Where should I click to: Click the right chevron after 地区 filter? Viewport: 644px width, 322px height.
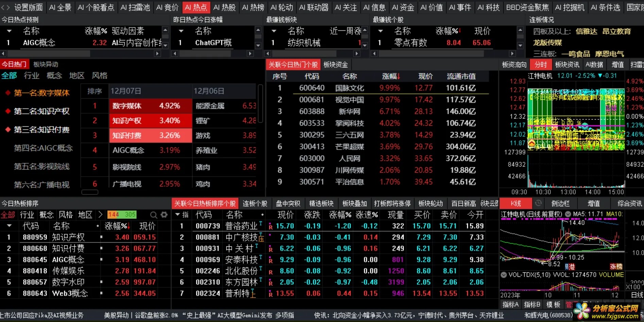100,214
